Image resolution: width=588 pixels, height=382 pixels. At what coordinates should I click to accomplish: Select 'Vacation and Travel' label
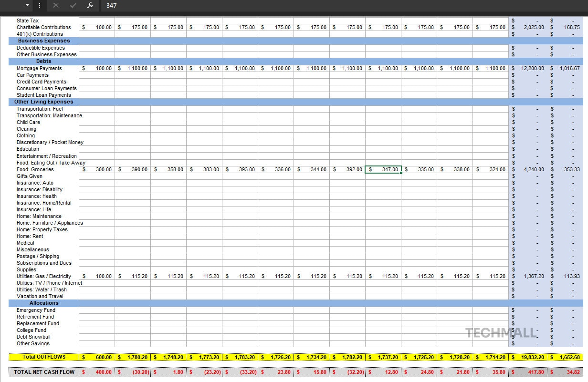(x=40, y=296)
